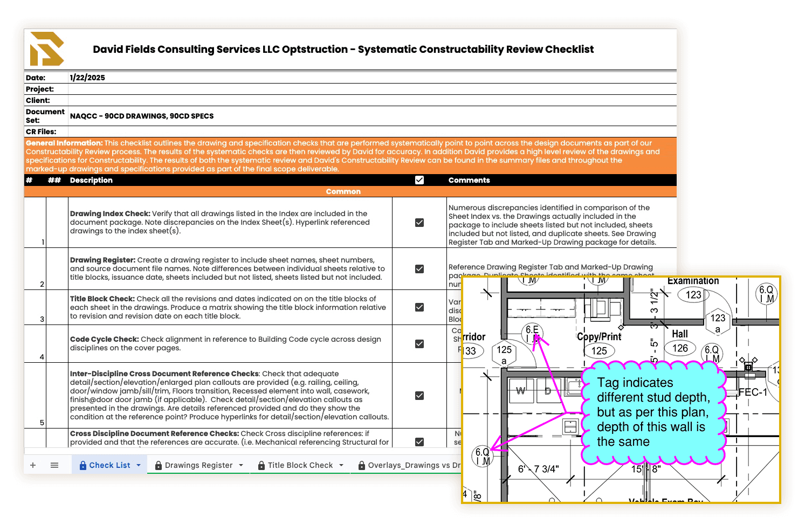Toggle Cross Discipline Document Reference checkbox
The height and width of the screenshot is (525, 812).
pos(419,442)
